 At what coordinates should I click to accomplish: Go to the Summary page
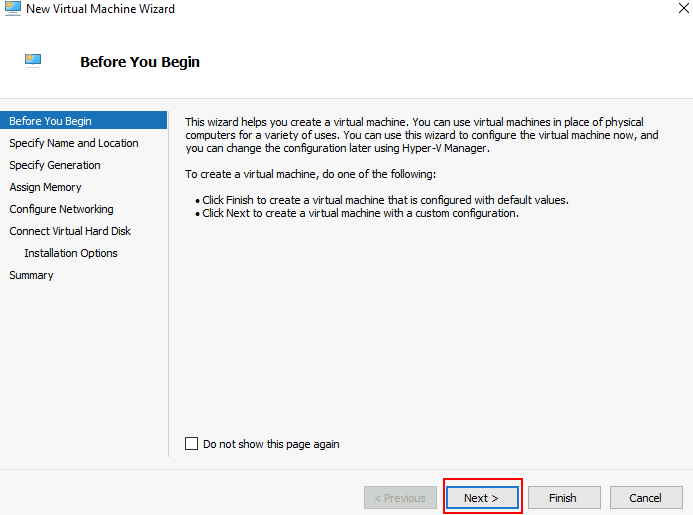click(32, 275)
